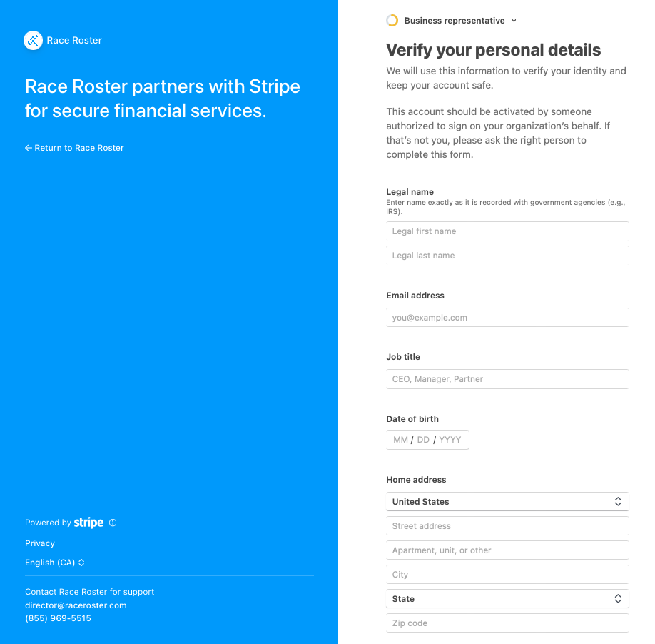The image size is (655, 644).
Task: Click the Street address field
Action: click(x=507, y=526)
